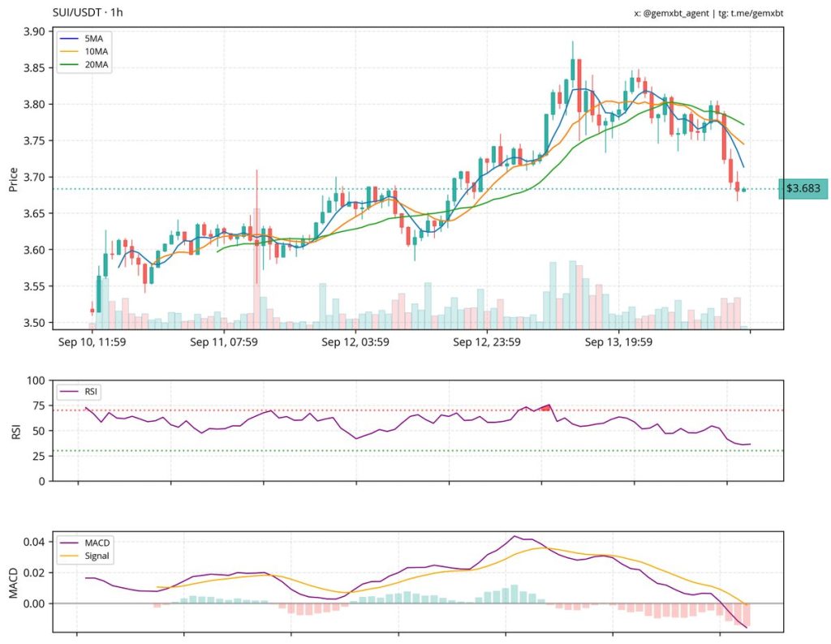Click the Sep 11, 07:59 time axis label
Viewport: 831px width, 644px height.
[224, 342]
